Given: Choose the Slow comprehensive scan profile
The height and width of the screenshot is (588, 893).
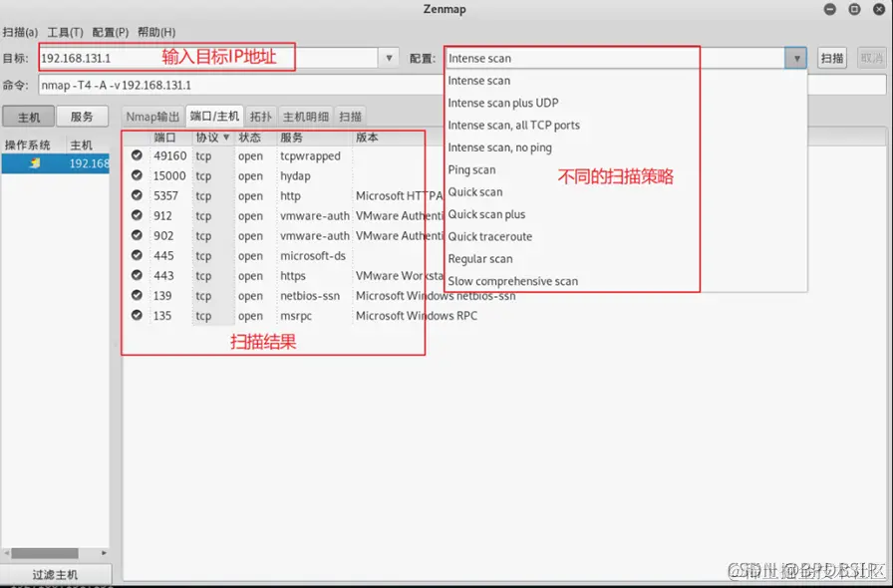Looking at the screenshot, I should pyautogui.click(x=512, y=281).
